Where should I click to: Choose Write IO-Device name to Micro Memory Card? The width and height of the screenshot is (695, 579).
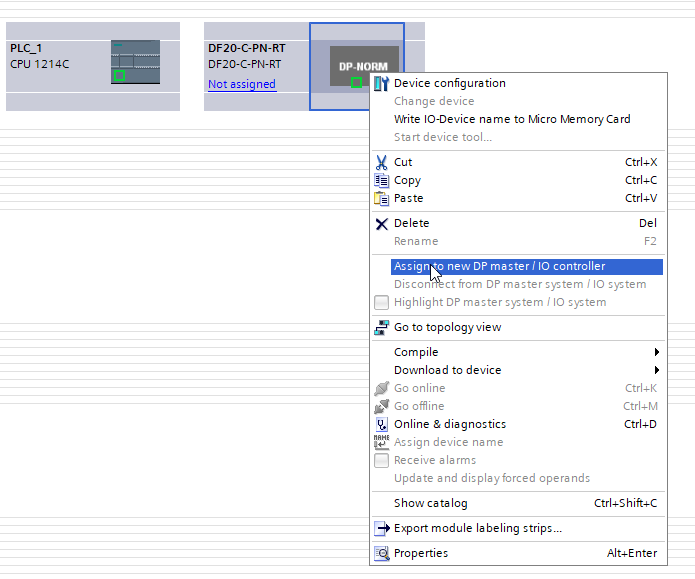click(x=512, y=119)
